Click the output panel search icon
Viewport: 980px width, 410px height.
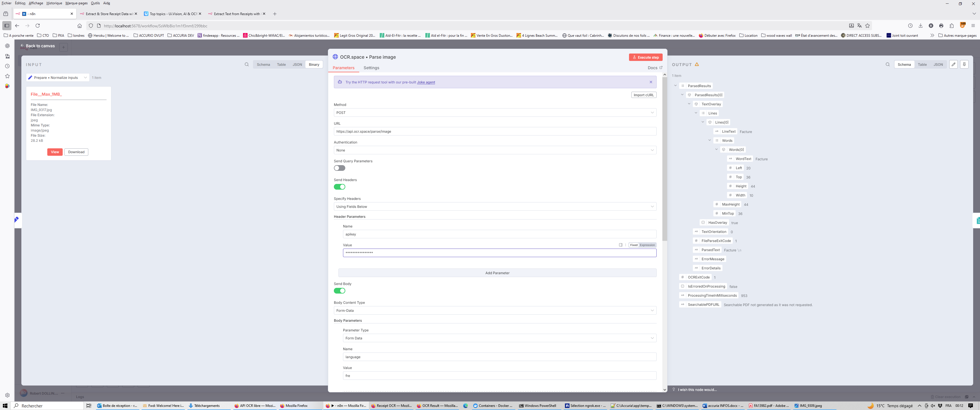pyautogui.click(x=887, y=65)
